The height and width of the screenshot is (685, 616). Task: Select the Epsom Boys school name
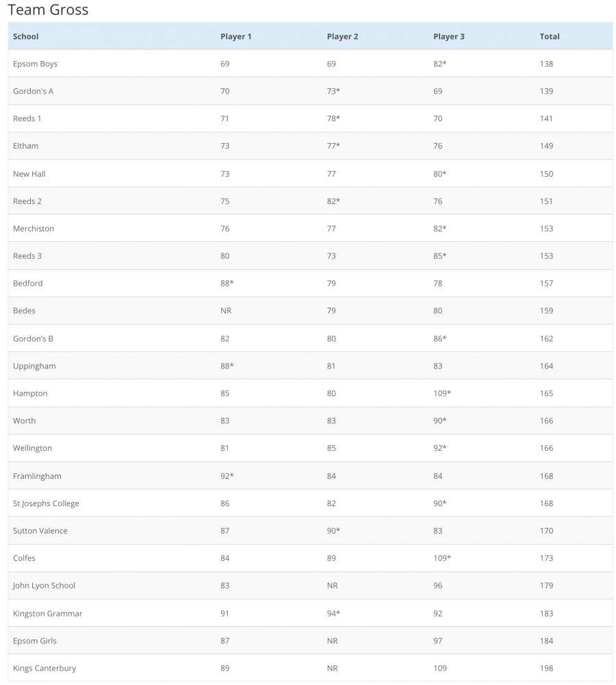click(35, 64)
